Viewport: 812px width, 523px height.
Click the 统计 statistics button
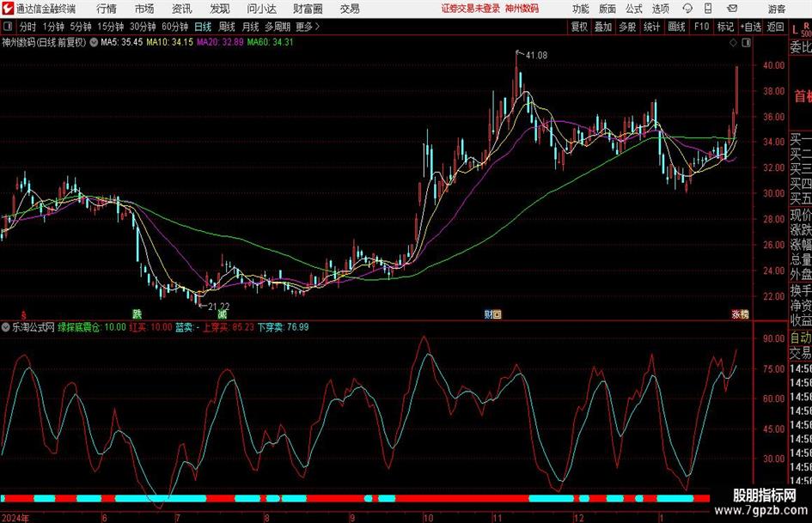pos(652,27)
